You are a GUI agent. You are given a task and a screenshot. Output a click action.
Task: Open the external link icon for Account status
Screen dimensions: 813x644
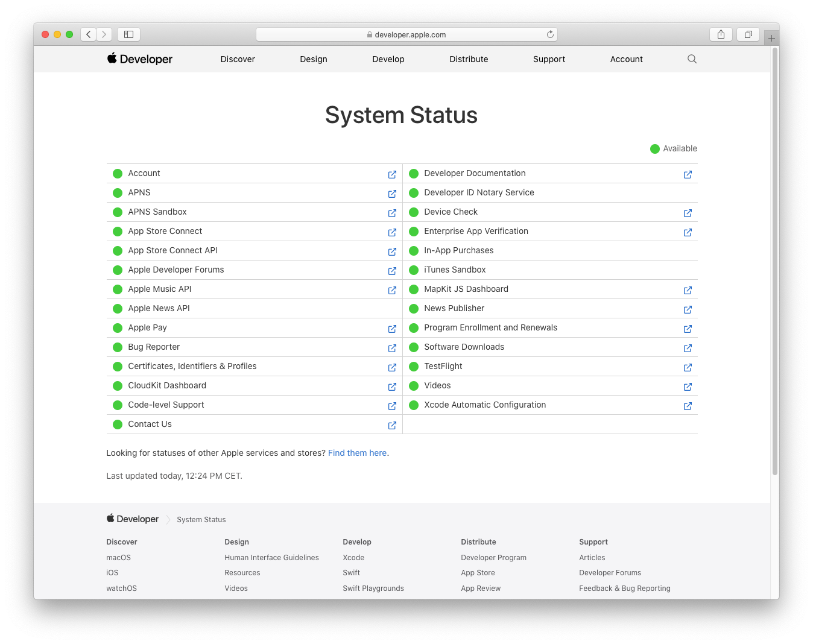coord(392,174)
